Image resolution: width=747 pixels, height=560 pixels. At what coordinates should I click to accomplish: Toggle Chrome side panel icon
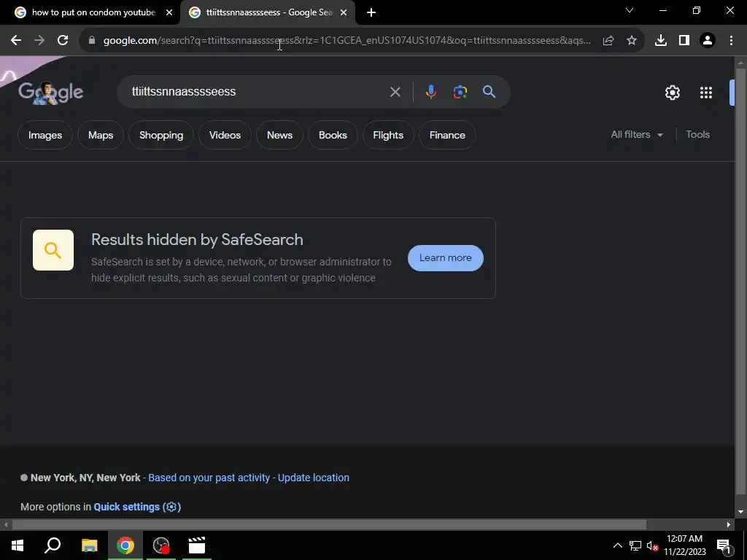point(684,41)
